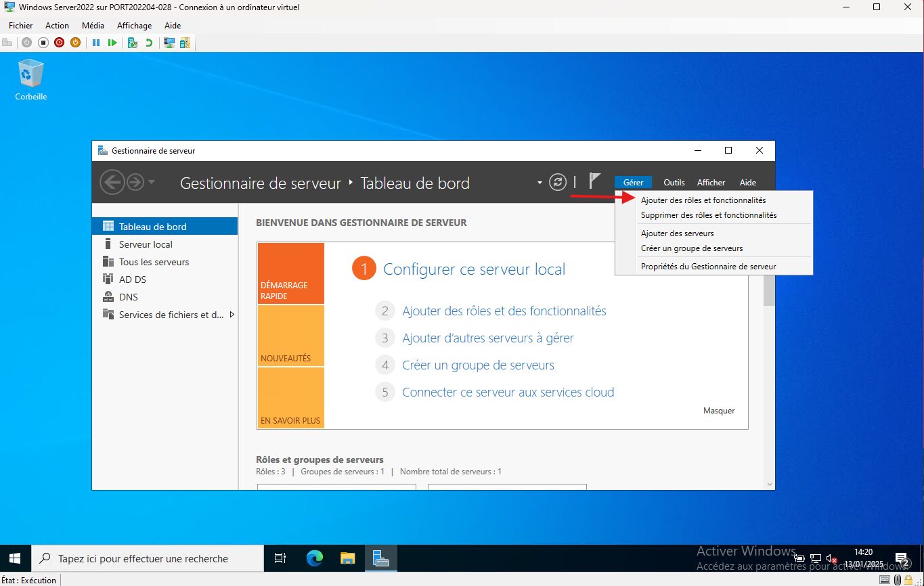The width and height of the screenshot is (924, 586).
Task: Click Ajouter d'autres serveurs à gérer
Action: tap(488, 338)
